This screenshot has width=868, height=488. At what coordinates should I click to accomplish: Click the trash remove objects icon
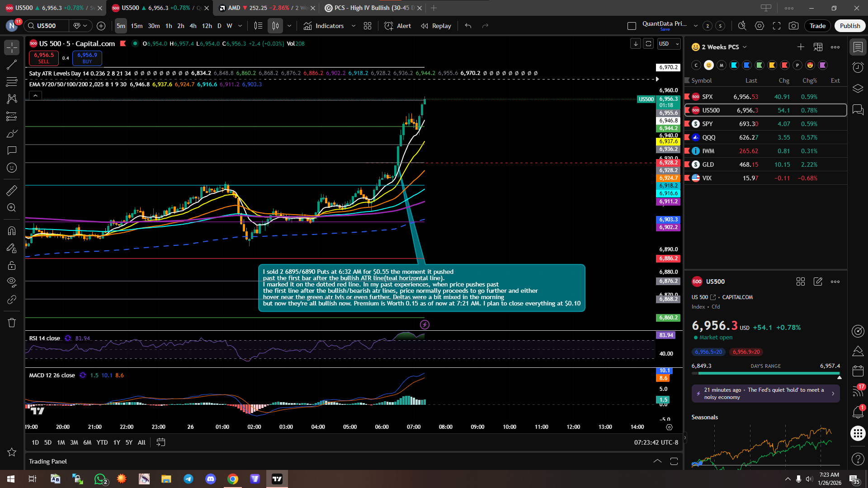12,323
